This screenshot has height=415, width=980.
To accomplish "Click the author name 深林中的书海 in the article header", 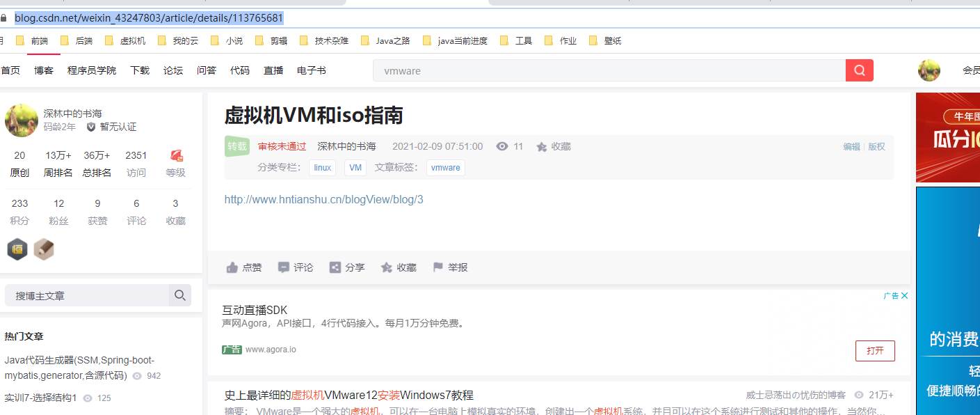I will coord(346,146).
